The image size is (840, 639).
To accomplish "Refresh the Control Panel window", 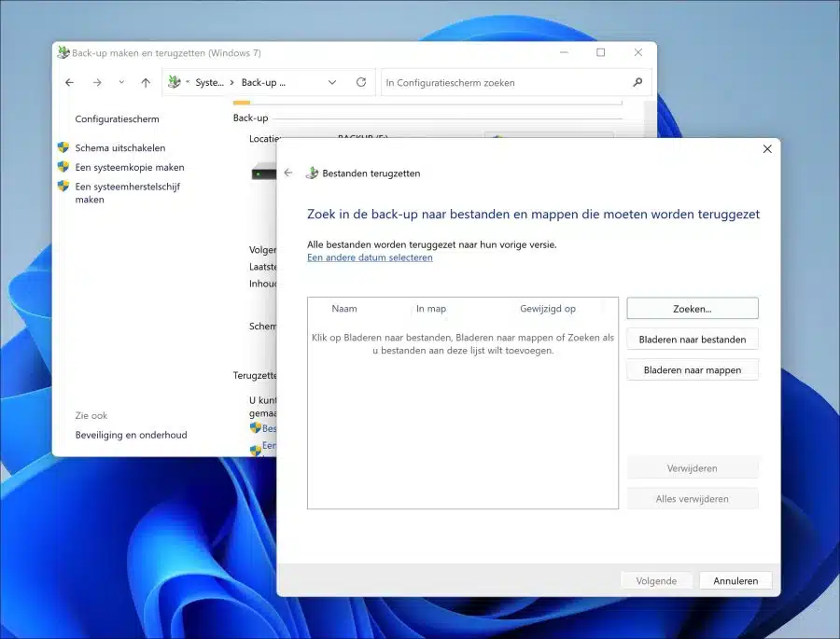I will (x=361, y=82).
